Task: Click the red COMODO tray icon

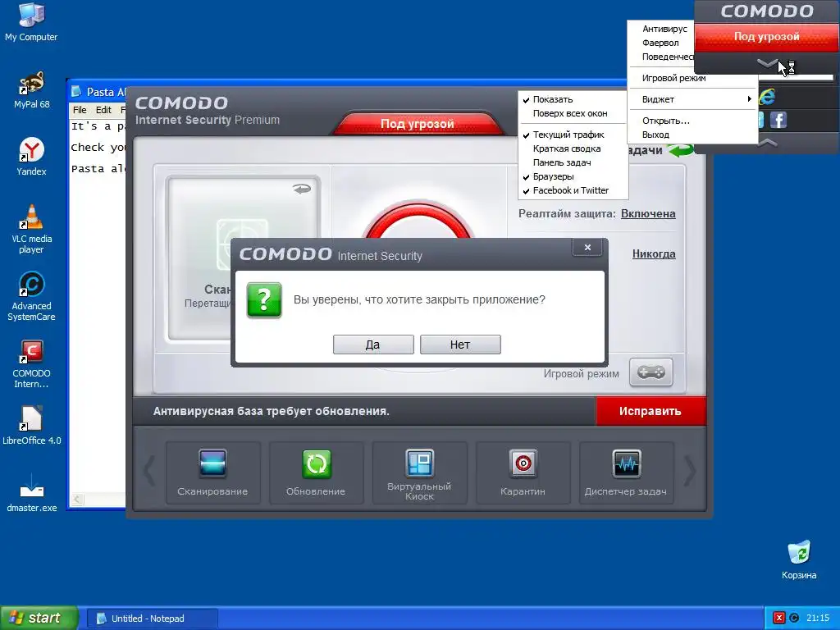Action: coord(779,618)
